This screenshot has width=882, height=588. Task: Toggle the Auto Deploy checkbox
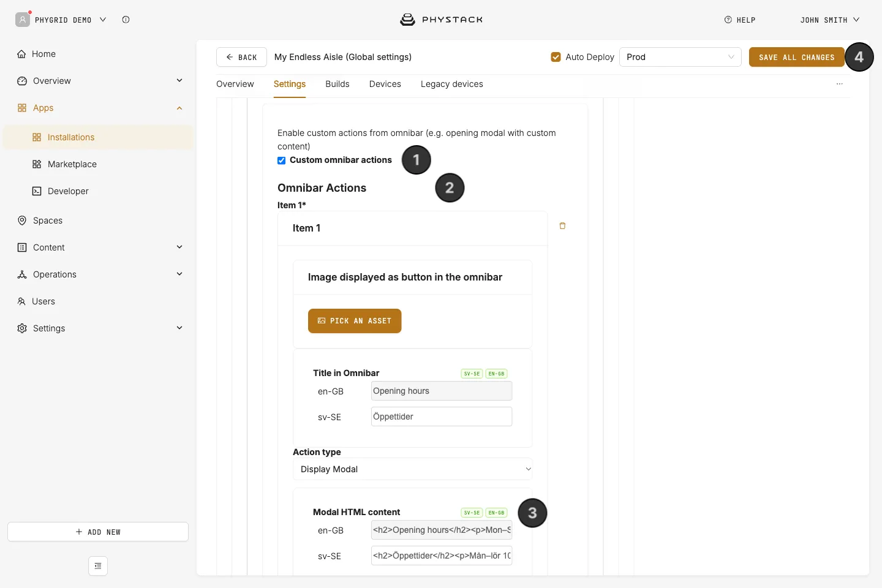(x=556, y=57)
